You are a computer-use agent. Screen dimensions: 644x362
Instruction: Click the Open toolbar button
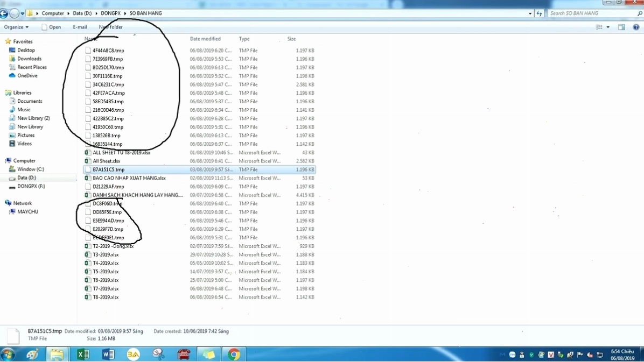tap(51, 27)
